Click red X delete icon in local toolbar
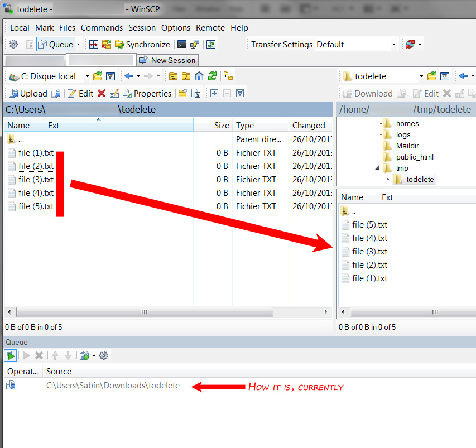476x448 pixels. (102, 94)
